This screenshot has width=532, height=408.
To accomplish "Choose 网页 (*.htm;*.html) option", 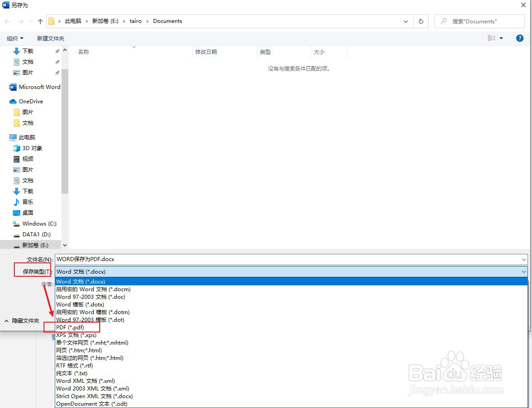I will pos(291,350).
